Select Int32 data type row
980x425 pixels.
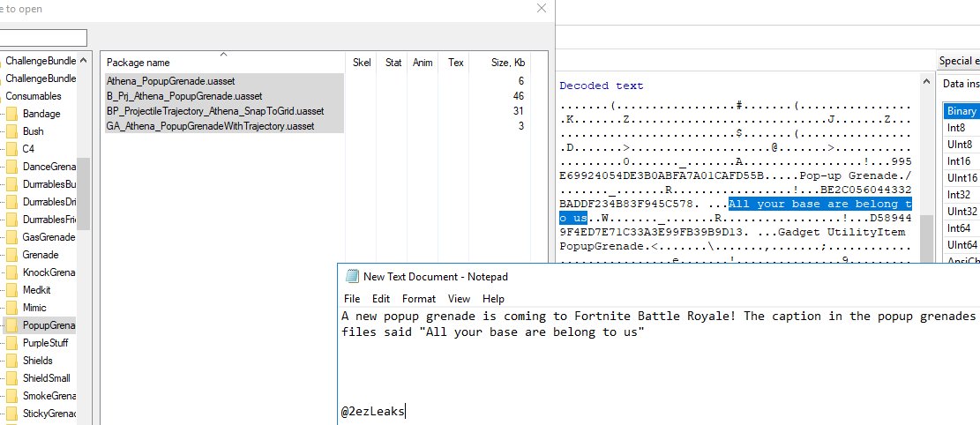pos(961,194)
